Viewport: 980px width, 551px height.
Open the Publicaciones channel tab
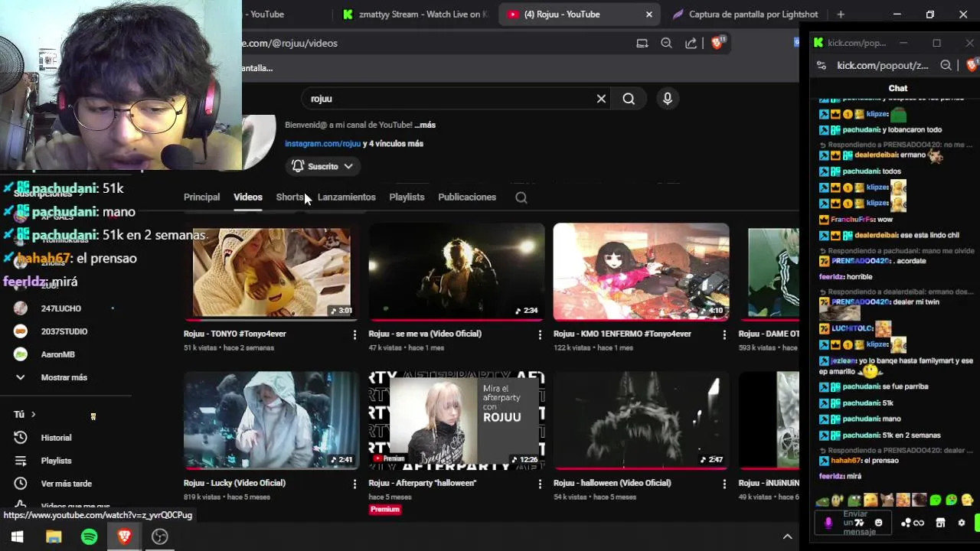tap(467, 197)
